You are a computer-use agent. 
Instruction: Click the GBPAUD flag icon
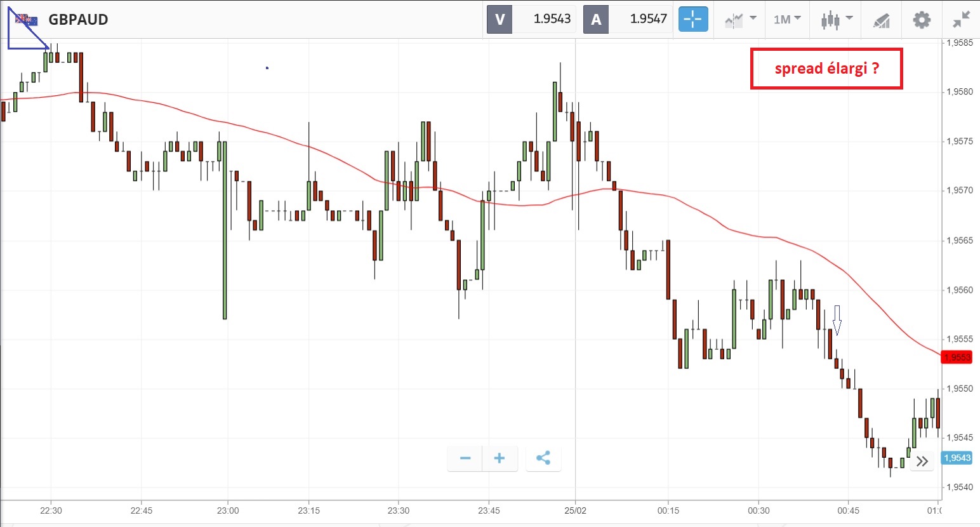[27, 20]
